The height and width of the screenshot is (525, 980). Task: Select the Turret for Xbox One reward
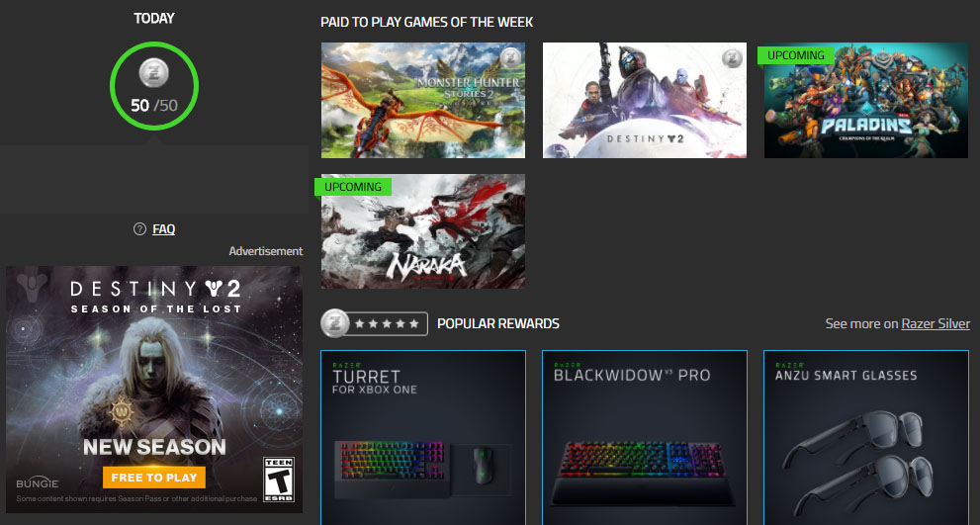click(x=423, y=437)
